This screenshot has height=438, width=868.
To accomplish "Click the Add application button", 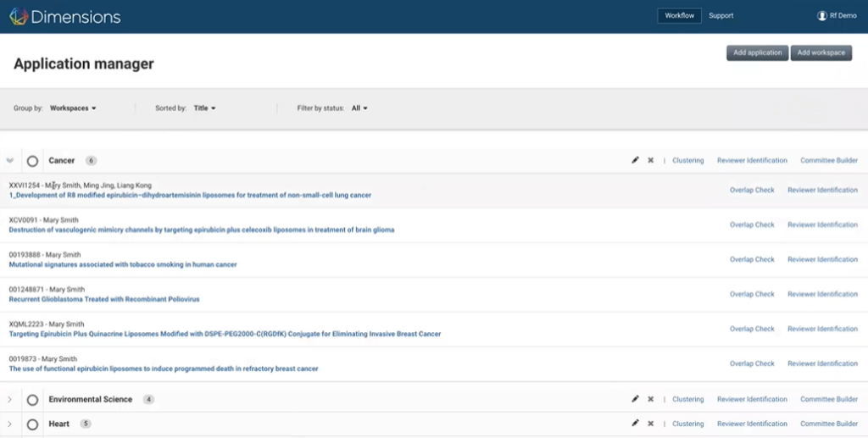I will [x=757, y=53].
